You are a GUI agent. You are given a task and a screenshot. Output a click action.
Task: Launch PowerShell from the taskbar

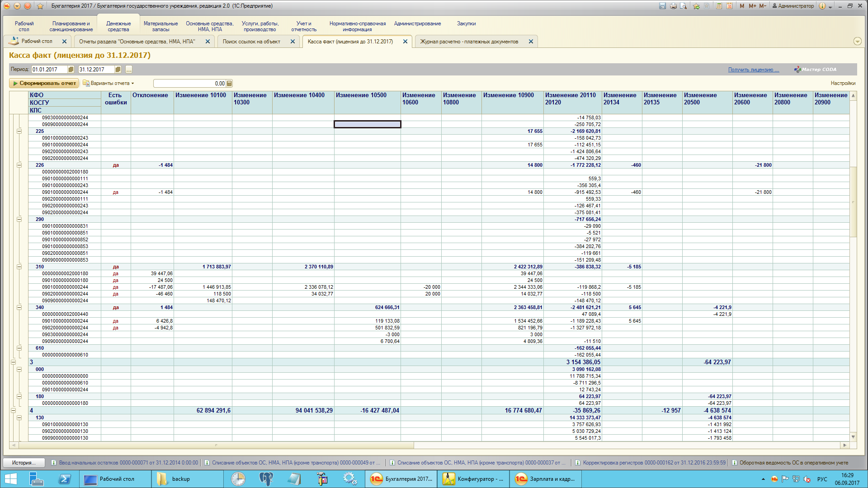(x=65, y=479)
